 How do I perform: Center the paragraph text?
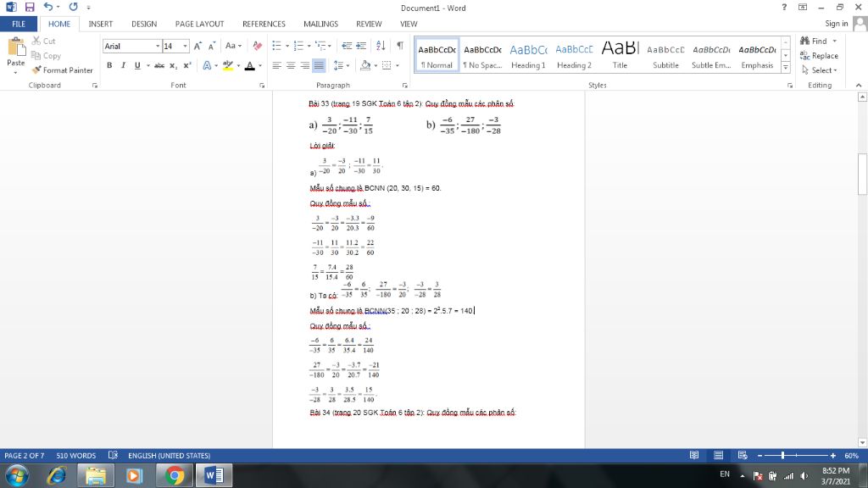tap(291, 65)
